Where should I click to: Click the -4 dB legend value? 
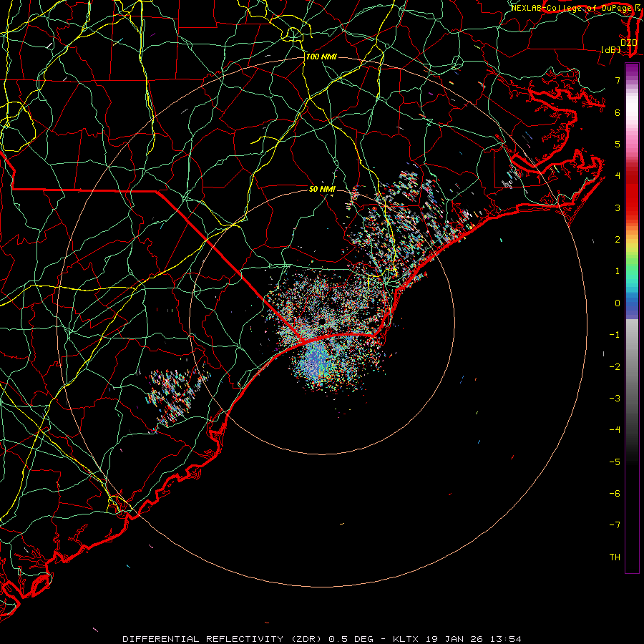click(615, 430)
